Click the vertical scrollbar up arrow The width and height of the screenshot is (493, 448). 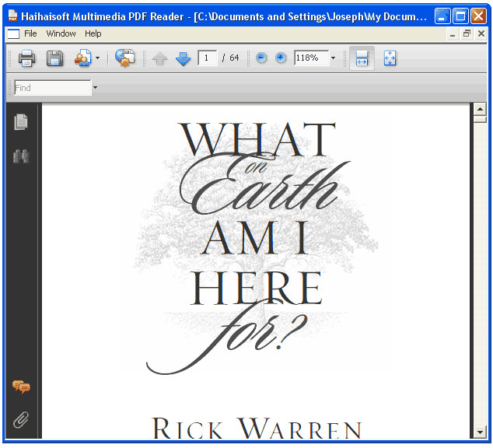tap(480, 109)
